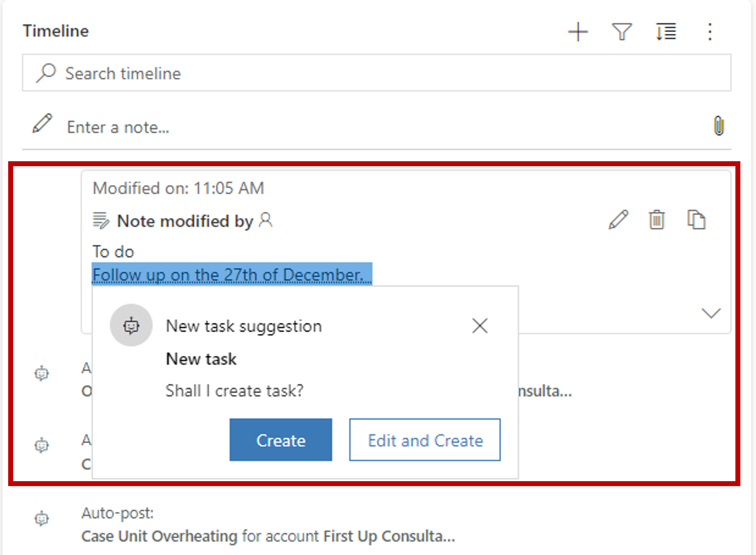
Task: Open the vertical three-dot more commands menu
Action: 709,32
